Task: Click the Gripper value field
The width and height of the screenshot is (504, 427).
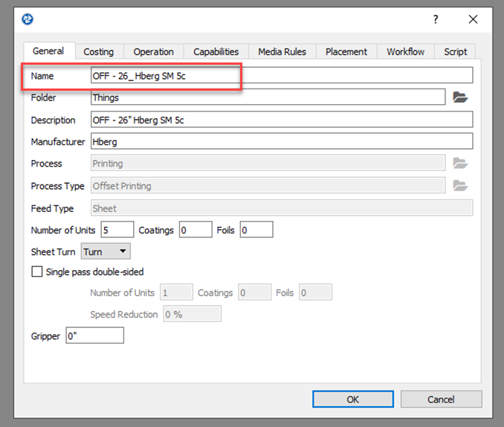Action: click(x=95, y=335)
